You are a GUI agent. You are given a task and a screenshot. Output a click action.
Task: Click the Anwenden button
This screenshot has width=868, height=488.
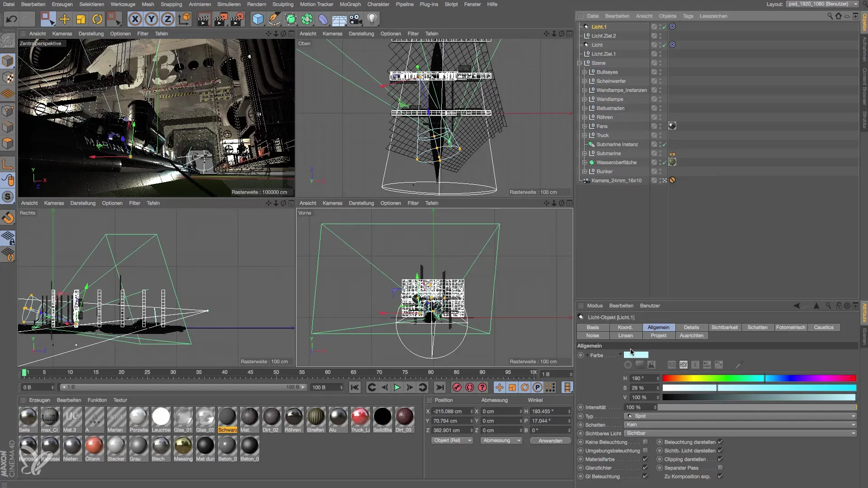550,441
